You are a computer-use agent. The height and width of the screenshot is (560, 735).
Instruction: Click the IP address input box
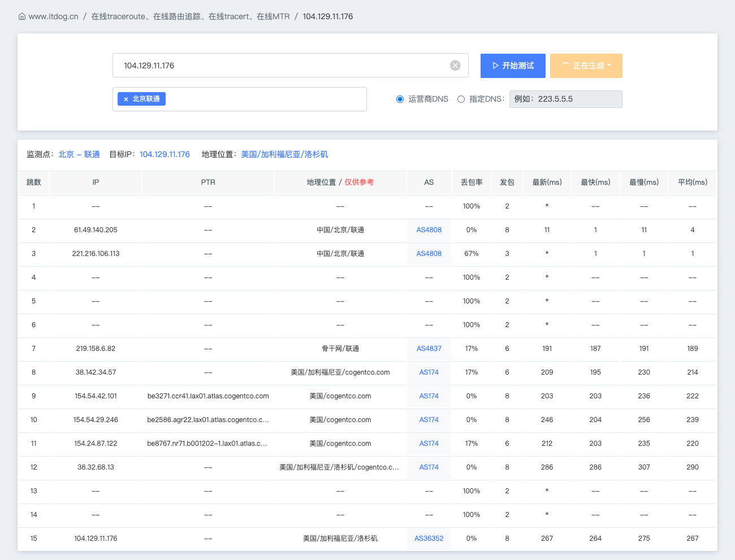pyautogui.click(x=291, y=66)
